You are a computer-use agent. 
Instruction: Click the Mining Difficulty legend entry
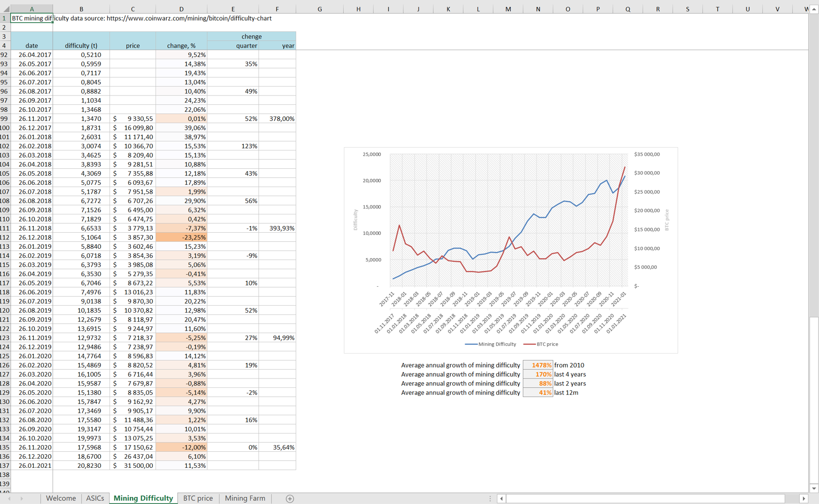(490, 344)
